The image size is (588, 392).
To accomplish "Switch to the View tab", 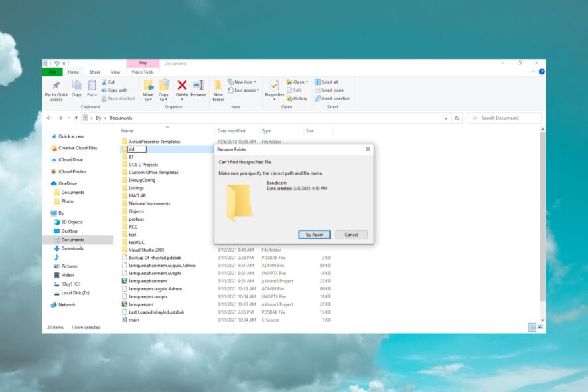I will [x=115, y=72].
